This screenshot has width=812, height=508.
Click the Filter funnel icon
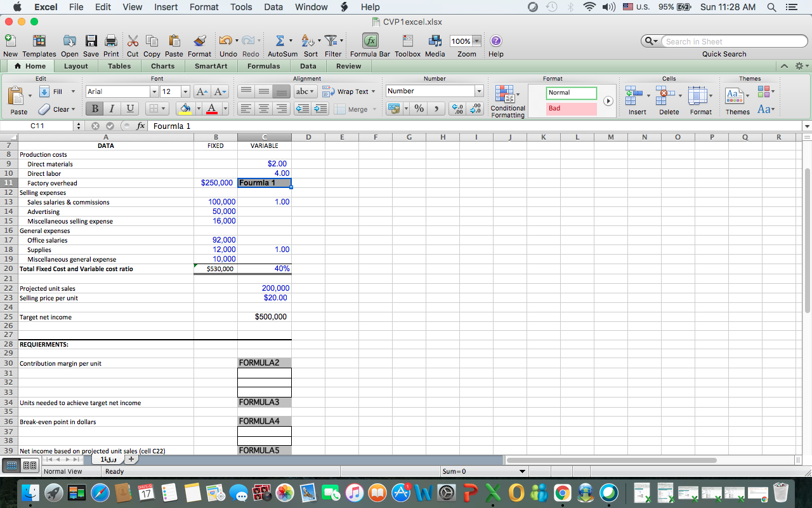[x=331, y=41]
